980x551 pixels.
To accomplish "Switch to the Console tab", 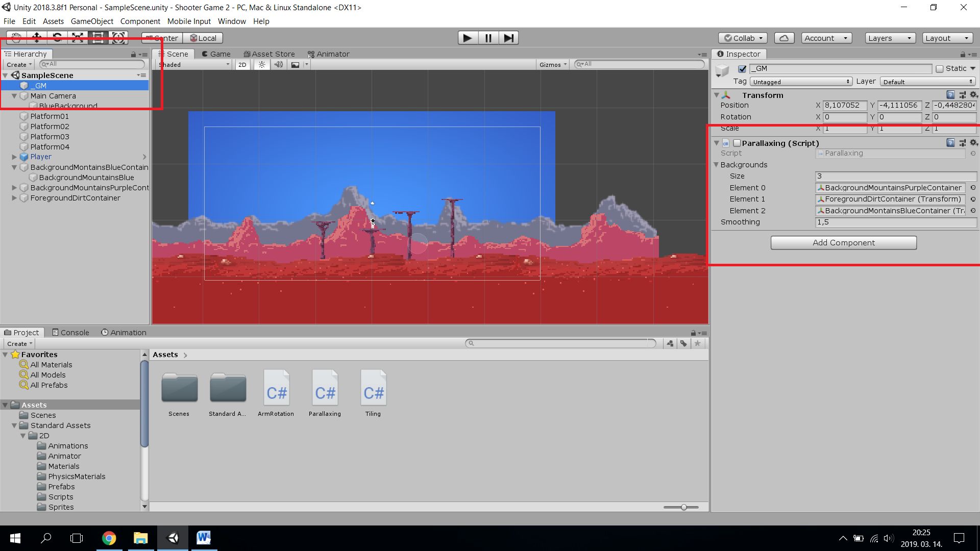I will pyautogui.click(x=70, y=333).
